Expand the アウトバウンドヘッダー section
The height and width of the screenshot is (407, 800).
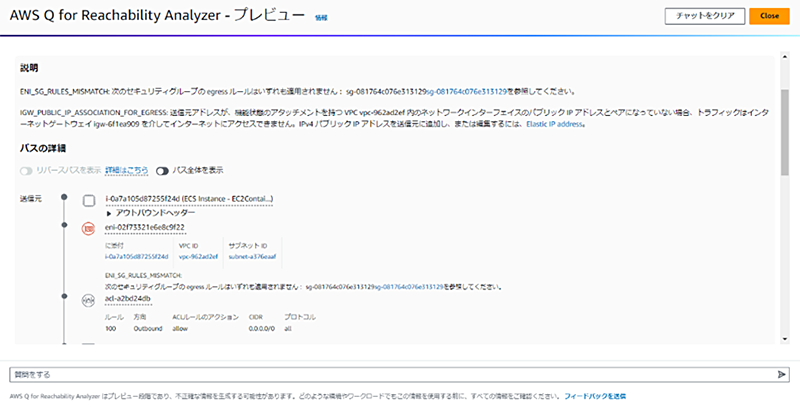coord(150,213)
